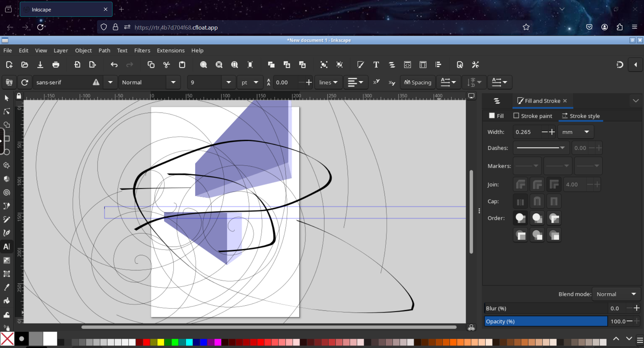The image size is (644, 348).
Task: Toggle the ruler lock icon
Action: pos(19,96)
